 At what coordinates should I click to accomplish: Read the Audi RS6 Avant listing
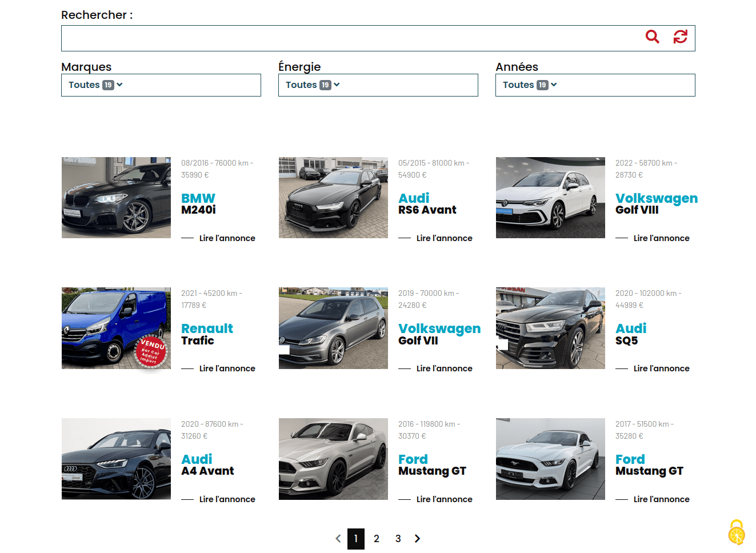tap(444, 238)
